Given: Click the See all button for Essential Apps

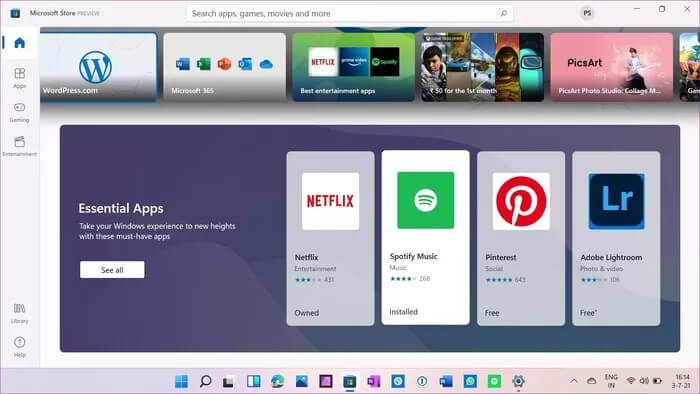Looking at the screenshot, I should [112, 270].
